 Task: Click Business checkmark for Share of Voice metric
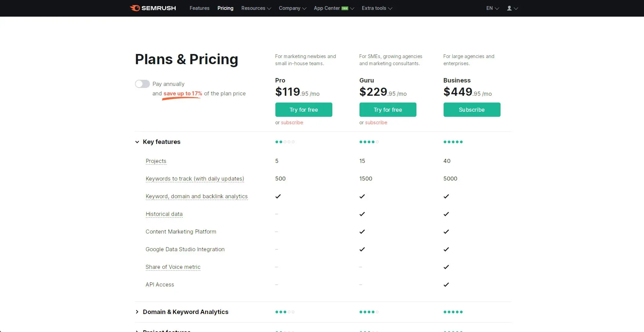coord(446,267)
